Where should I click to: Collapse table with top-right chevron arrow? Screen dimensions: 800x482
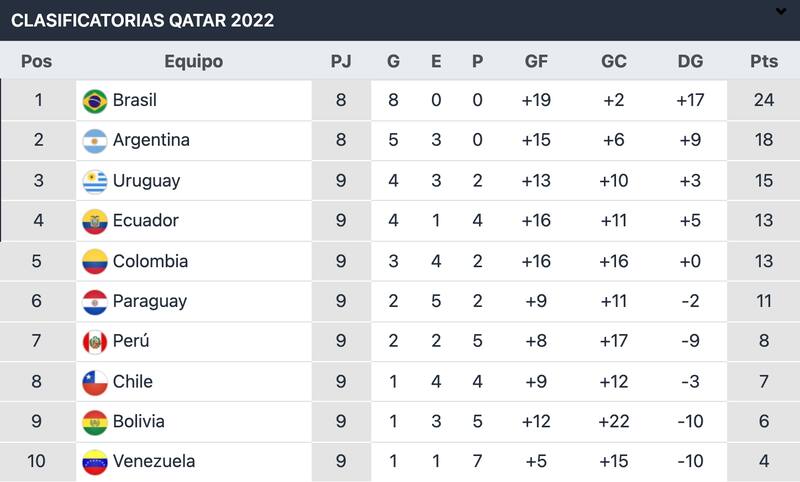pyautogui.click(x=781, y=11)
